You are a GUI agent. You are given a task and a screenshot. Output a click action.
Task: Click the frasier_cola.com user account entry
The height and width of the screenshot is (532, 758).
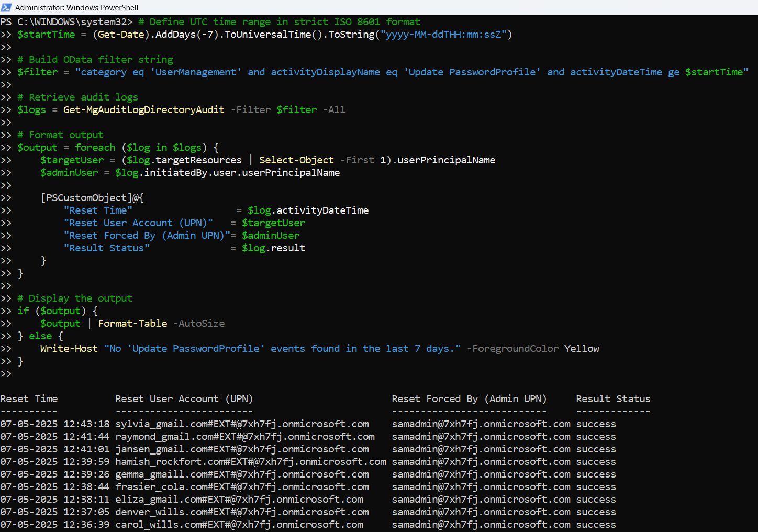pos(242,487)
